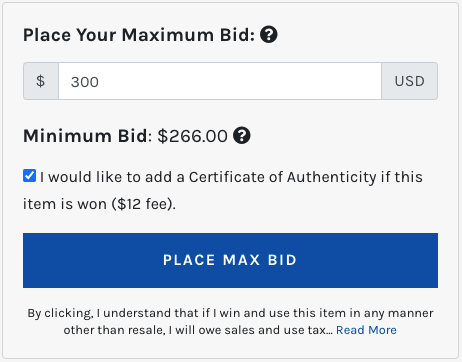Click the $266.00 minimum bid amount

193,136
